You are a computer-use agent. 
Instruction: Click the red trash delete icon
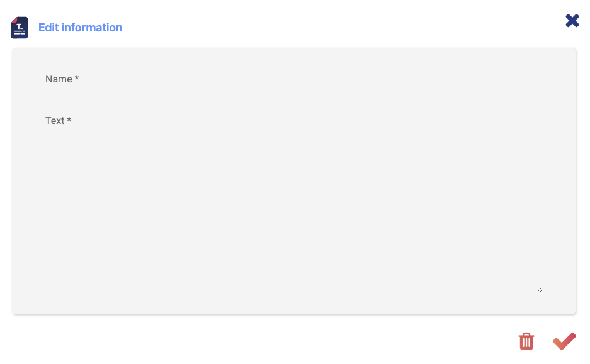click(526, 341)
